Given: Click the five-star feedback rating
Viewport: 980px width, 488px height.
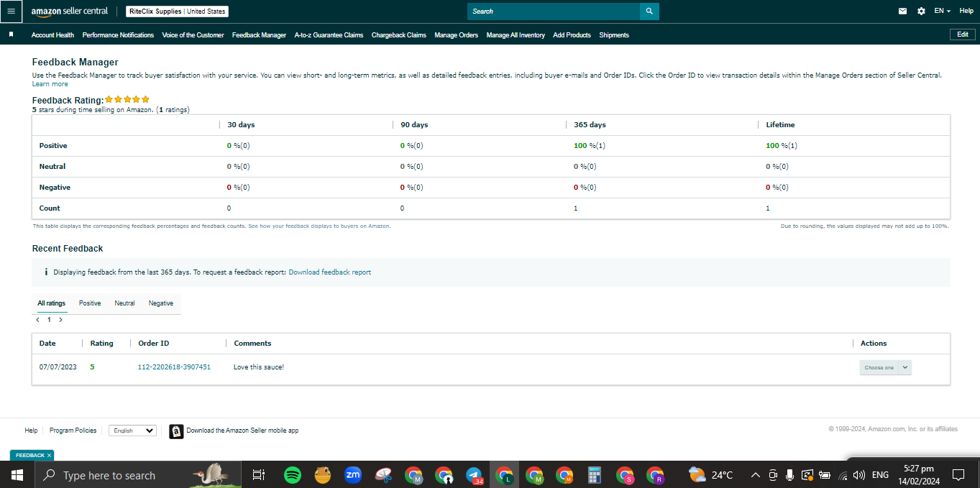Looking at the screenshot, I should [x=127, y=99].
